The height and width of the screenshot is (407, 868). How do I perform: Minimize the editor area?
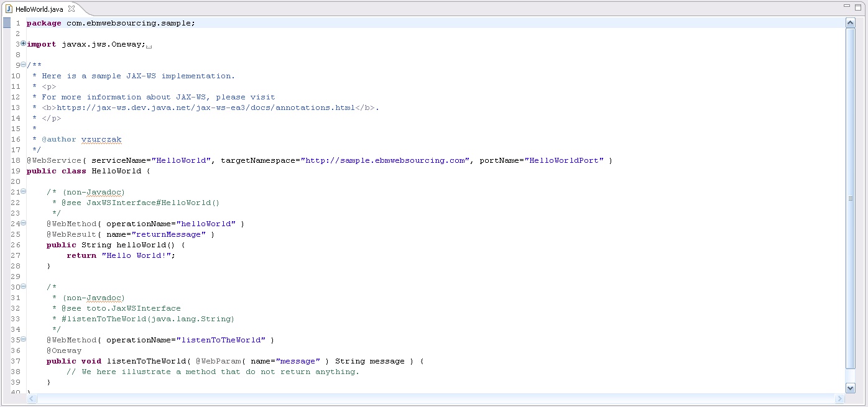[x=847, y=6]
